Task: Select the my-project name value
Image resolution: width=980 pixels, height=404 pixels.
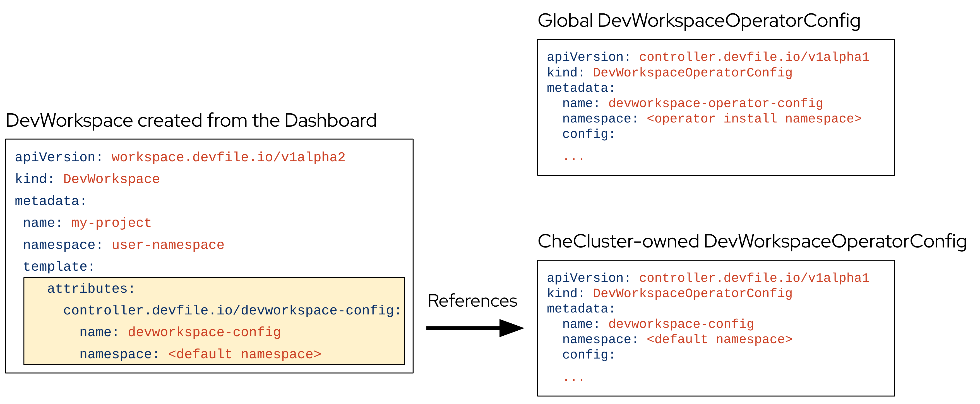Action: click(x=110, y=223)
